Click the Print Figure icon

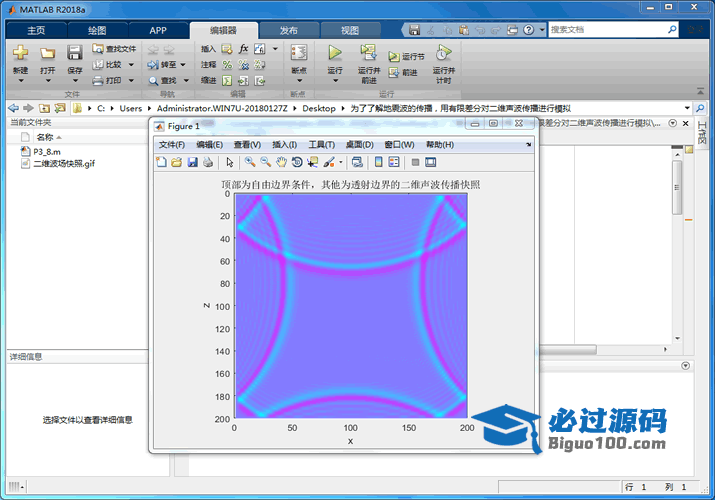coord(208,162)
